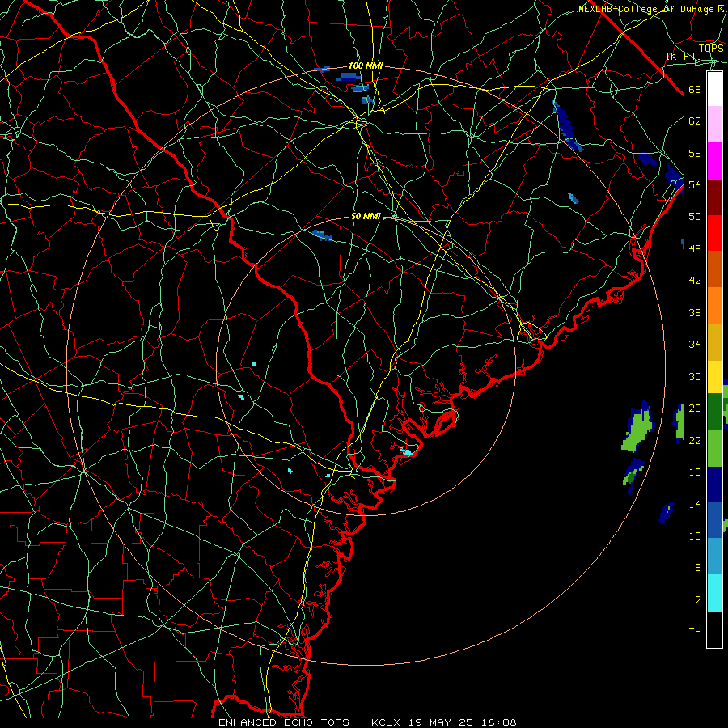Click the '46' legend value
The width and height of the screenshot is (728, 728).
695,249
